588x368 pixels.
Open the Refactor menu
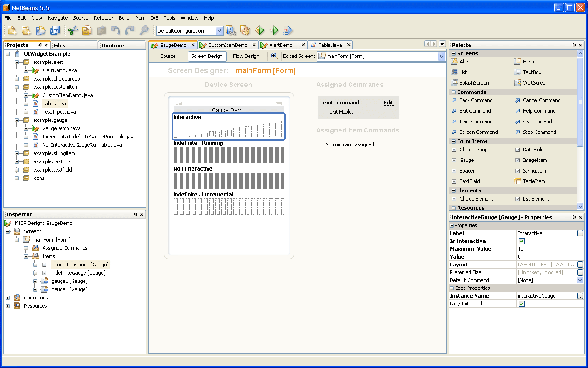tap(103, 18)
